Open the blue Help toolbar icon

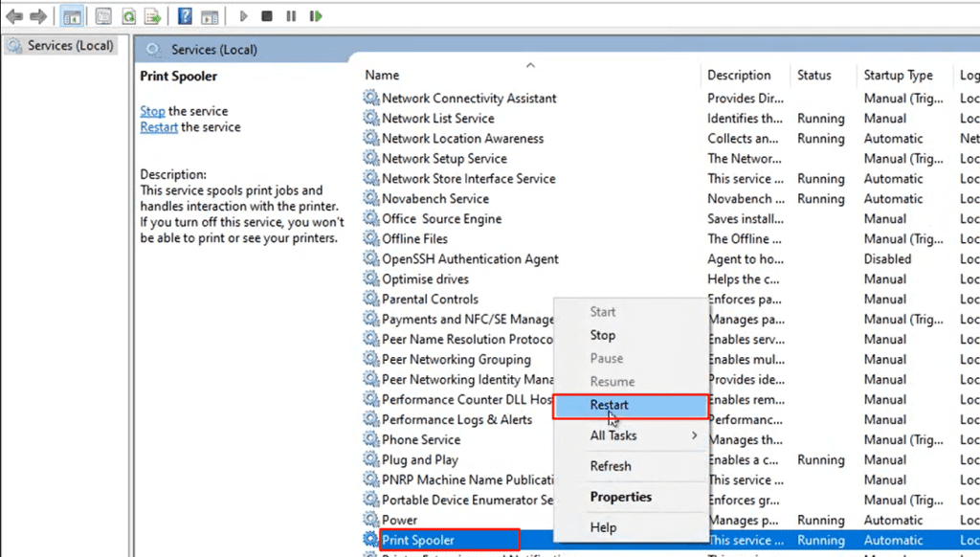[x=185, y=16]
